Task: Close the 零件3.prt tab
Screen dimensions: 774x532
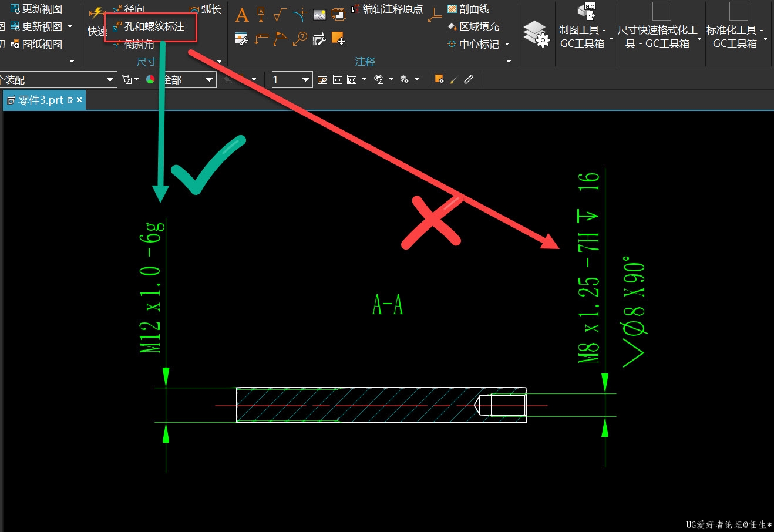Action: click(x=79, y=100)
